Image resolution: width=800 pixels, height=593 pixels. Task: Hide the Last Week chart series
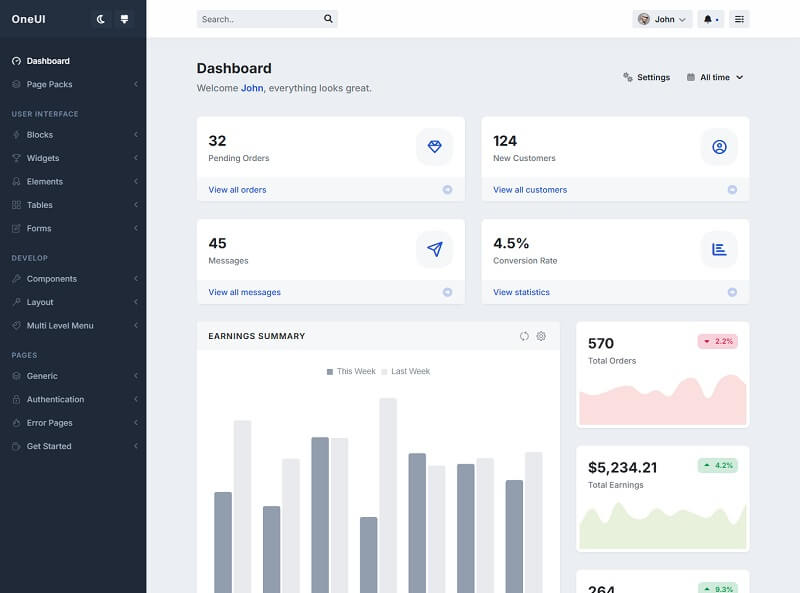pos(408,371)
